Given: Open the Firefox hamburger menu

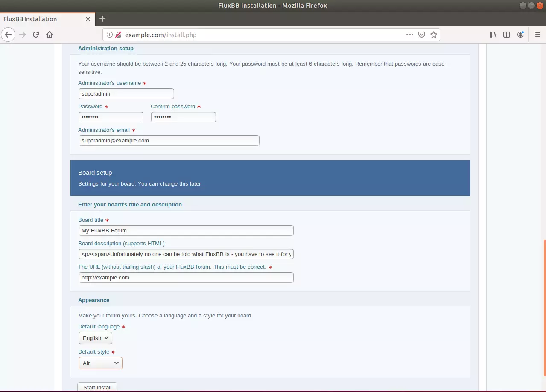Looking at the screenshot, I should (x=538, y=35).
